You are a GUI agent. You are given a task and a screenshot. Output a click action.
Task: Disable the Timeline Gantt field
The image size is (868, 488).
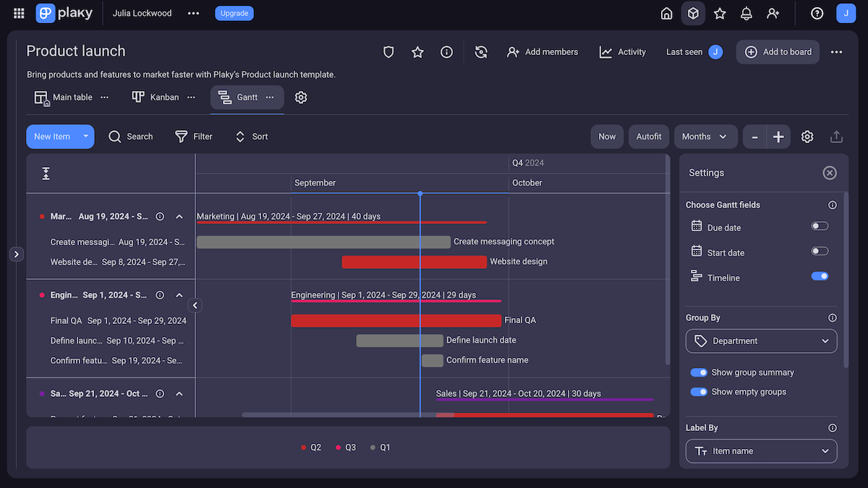[819, 275]
